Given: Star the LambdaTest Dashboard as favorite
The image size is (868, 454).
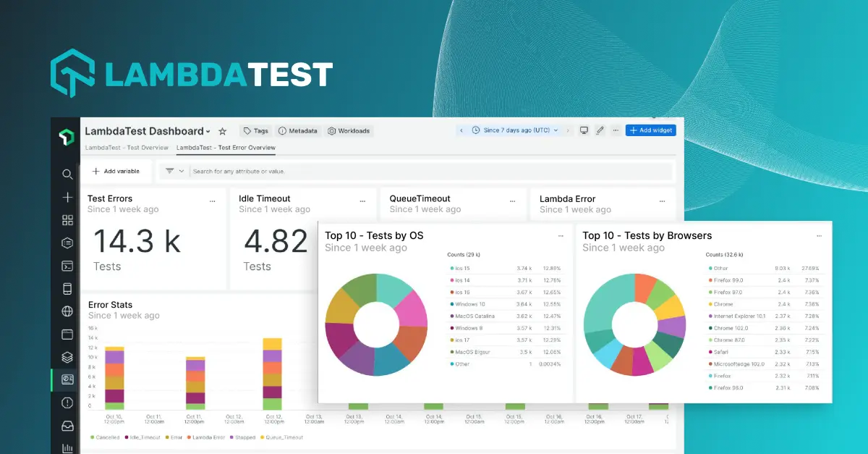Looking at the screenshot, I should pos(222,131).
